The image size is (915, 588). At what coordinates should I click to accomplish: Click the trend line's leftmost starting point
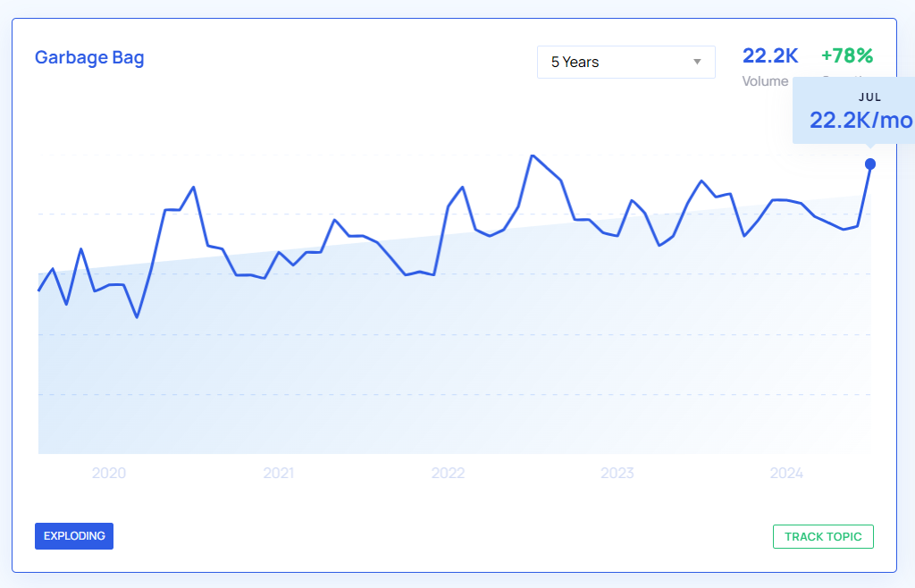click(x=38, y=290)
